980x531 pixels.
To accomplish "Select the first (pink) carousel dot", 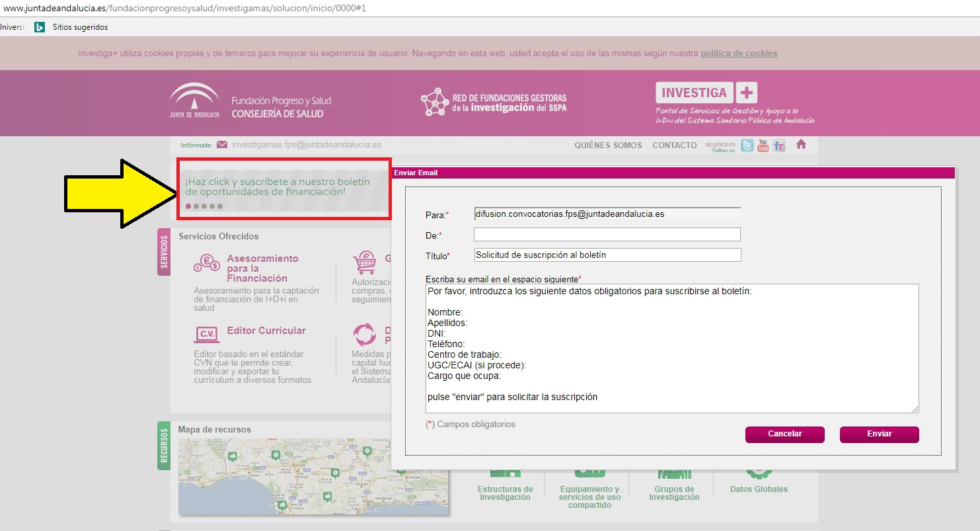I will (x=188, y=206).
